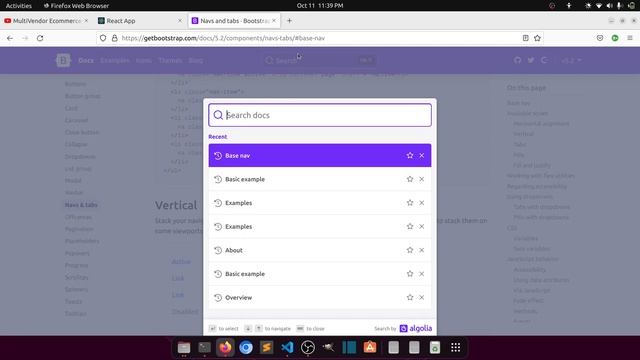Click history clock icon on About row
Image resolution: width=640 pixels, height=360 pixels.
(218, 250)
